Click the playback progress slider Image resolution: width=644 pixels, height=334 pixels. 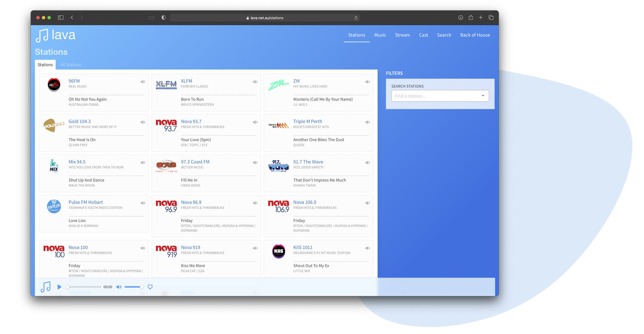(84, 287)
